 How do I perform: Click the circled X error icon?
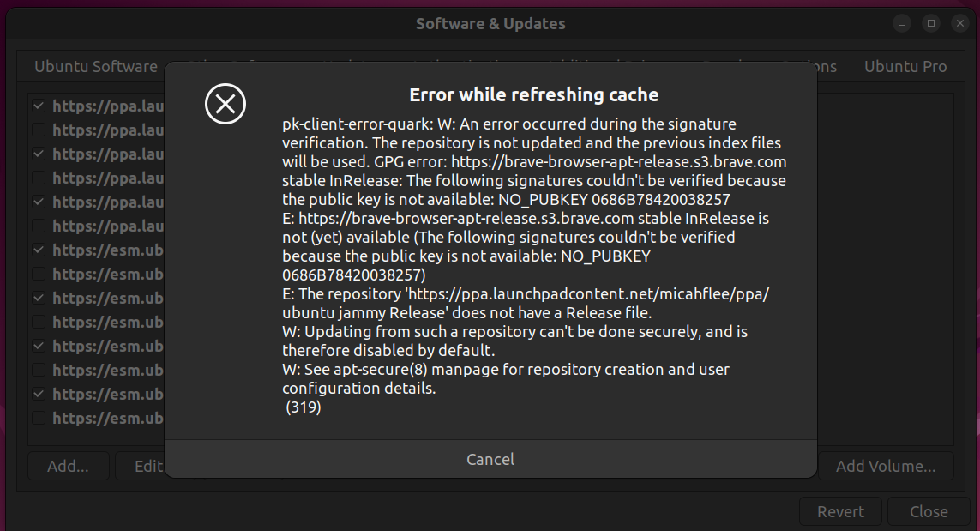click(225, 104)
